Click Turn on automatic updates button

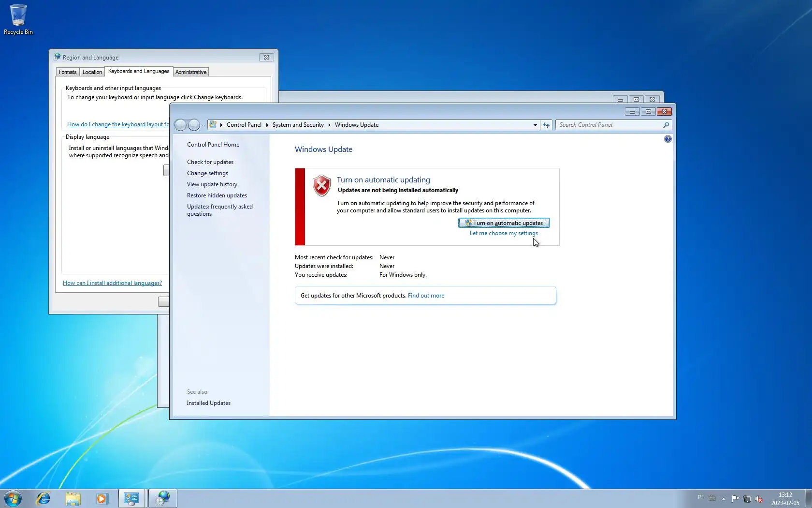pyautogui.click(x=504, y=223)
